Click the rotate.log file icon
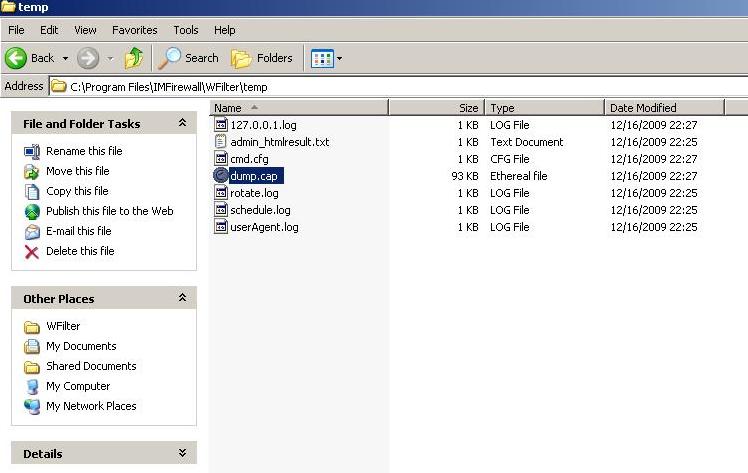Image resolution: width=748 pixels, height=473 pixels. [x=220, y=193]
